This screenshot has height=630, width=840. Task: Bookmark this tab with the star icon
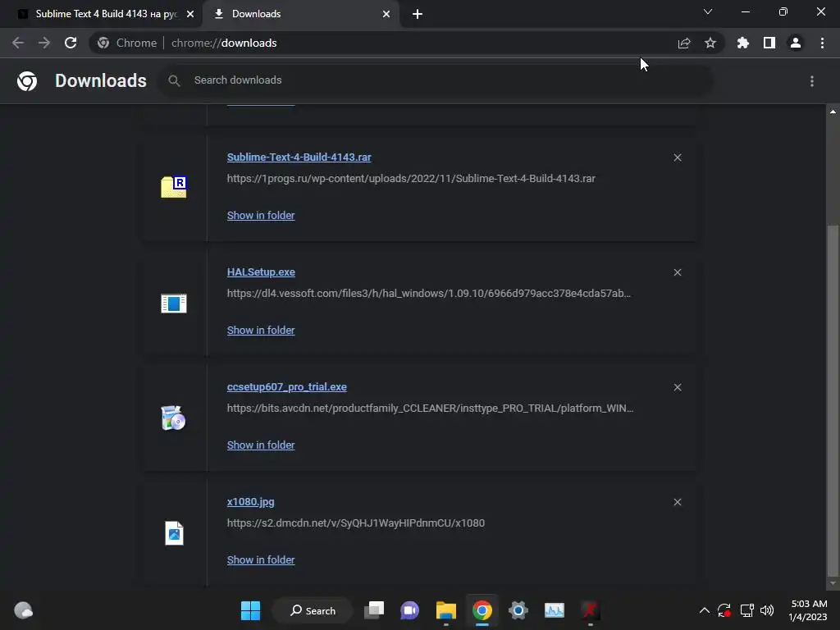click(x=710, y=43)
